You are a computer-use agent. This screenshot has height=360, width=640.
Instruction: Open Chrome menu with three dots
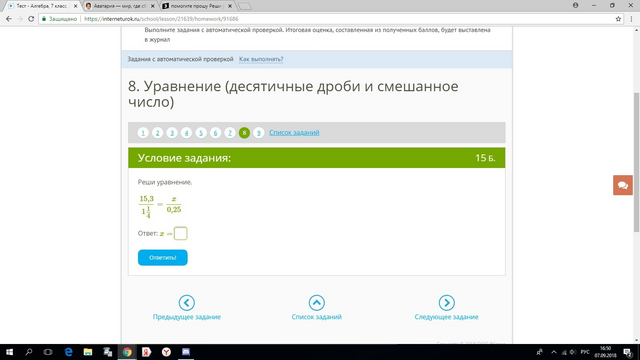[x=631, y=19]
